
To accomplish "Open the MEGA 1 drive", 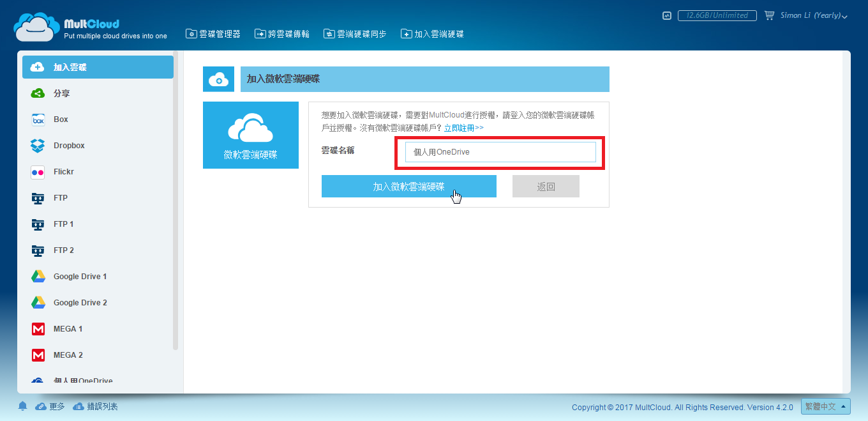I will tap(68, 329).
